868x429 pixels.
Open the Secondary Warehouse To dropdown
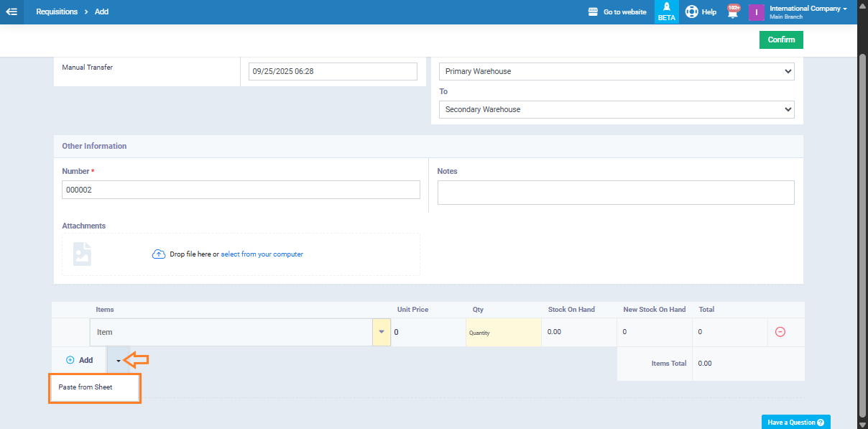coord(616,110)
